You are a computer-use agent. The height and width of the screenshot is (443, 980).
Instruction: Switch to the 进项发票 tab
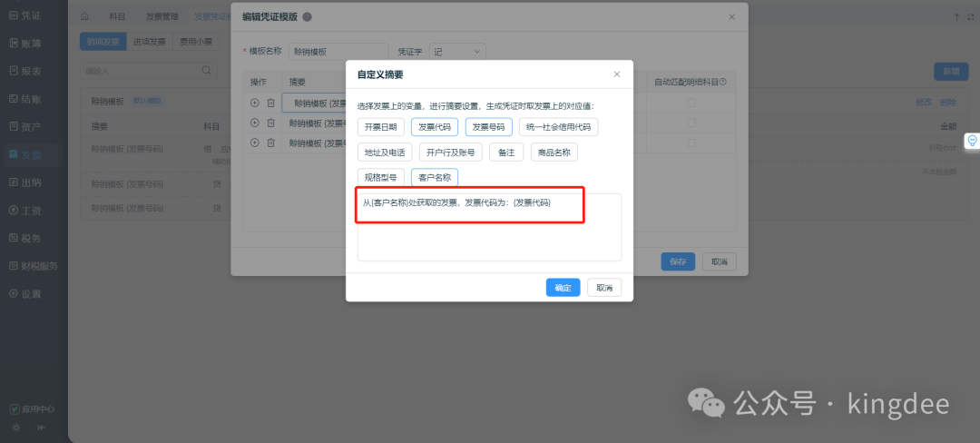pos(149,41)
